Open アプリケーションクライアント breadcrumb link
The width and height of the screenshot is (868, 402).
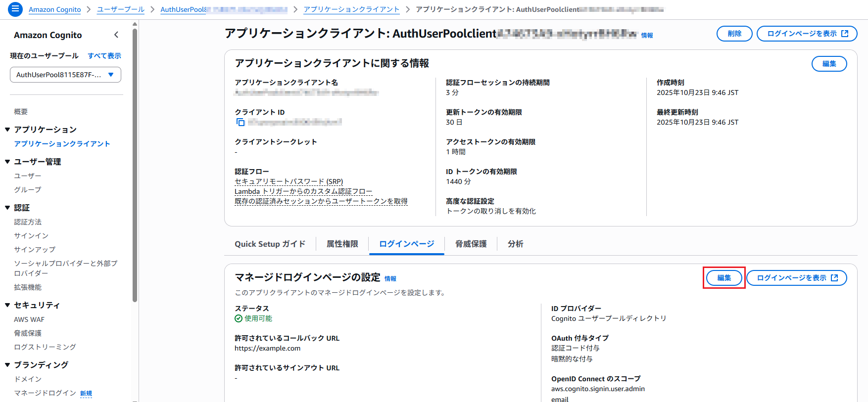click(x=351, y=9)
